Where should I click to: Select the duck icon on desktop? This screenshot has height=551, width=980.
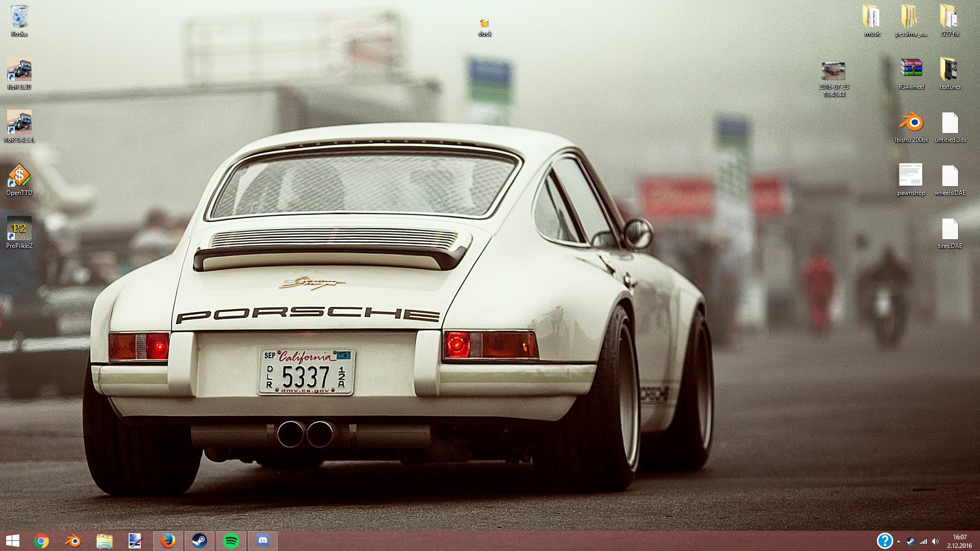coord(484,28)
